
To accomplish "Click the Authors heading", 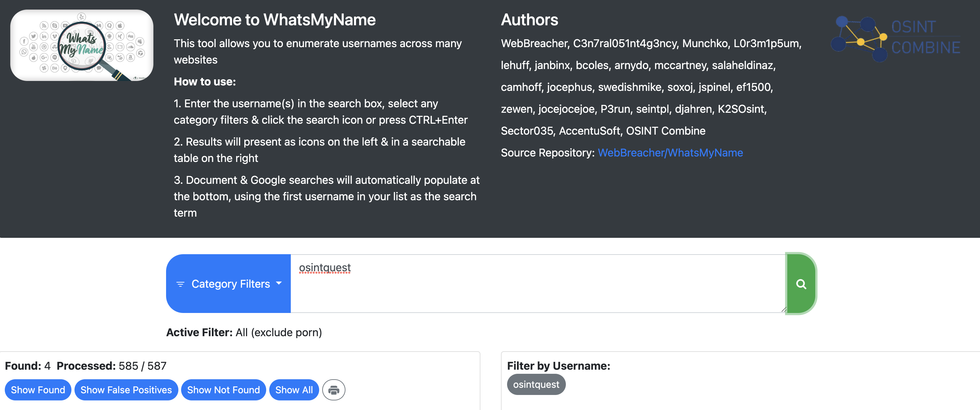I will (x=530, y=20).
